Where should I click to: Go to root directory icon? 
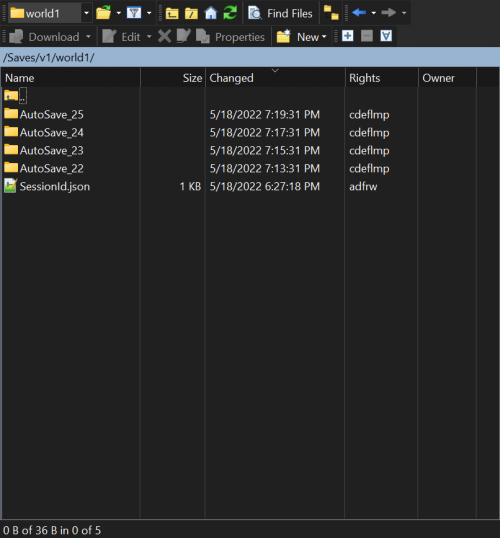coord(191,13)
